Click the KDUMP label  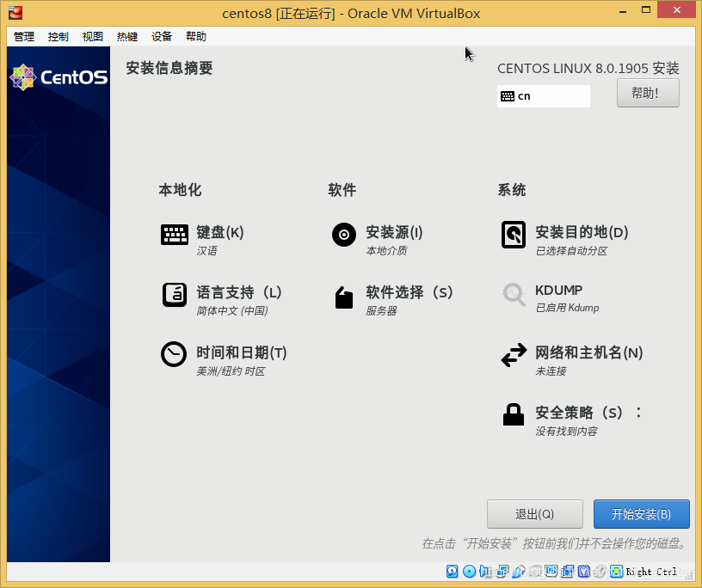(558, 290)
